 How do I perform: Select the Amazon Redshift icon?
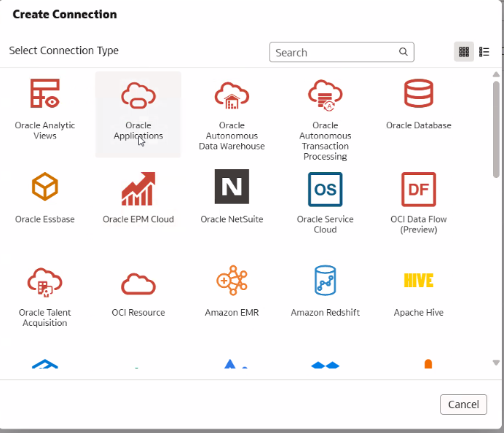[x=326, y=280]
